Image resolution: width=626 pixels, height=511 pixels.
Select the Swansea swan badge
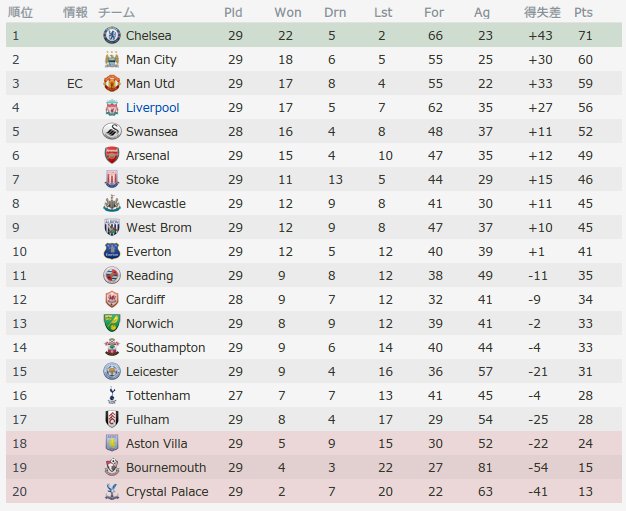(x=112, y=131)
